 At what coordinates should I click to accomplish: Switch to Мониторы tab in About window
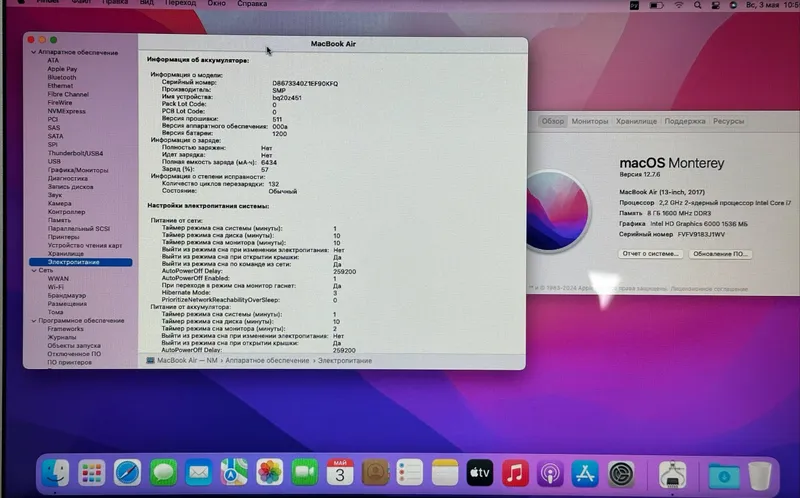pos(590,121)
